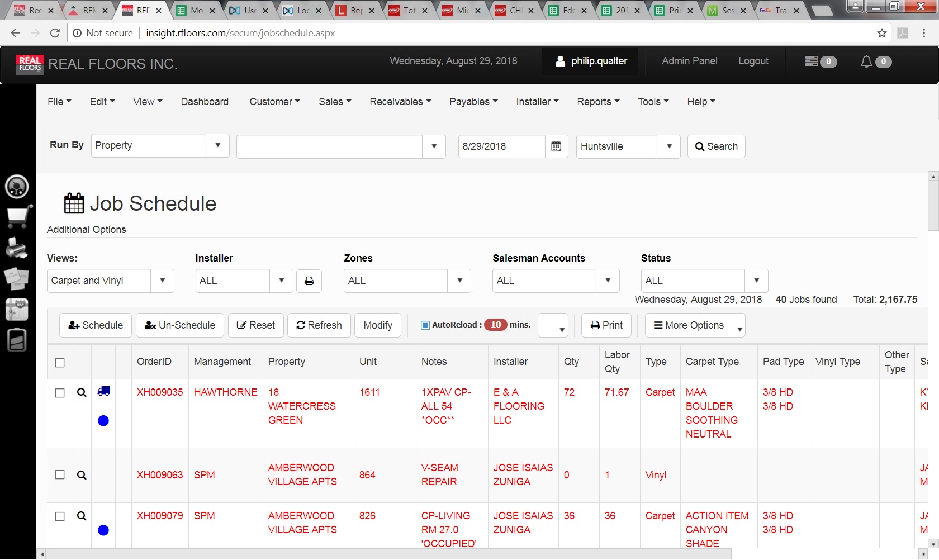Open the notifications bell icon
939x560 pixels.
click(866, 61)
